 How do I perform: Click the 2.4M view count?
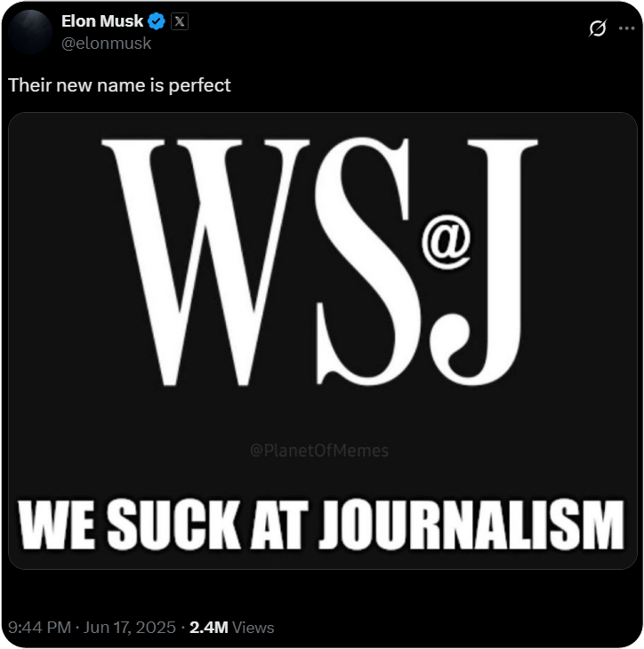209,628
